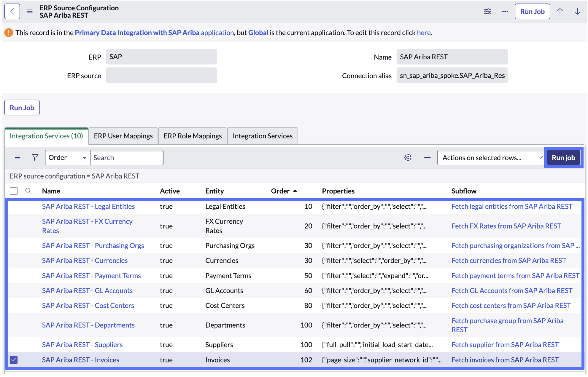The image size is (588, 377).
Task: Uncheck the SAP Ariba REST - Invoices row
Action: [14, 360]
